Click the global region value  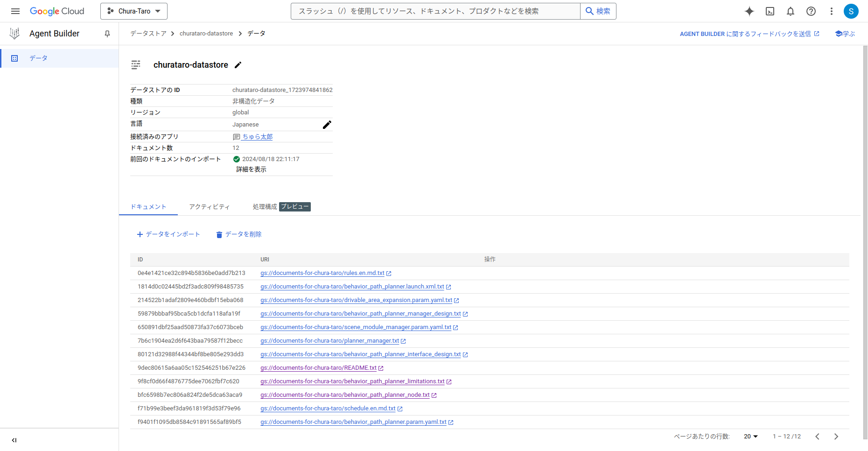(x=241, y=113)
